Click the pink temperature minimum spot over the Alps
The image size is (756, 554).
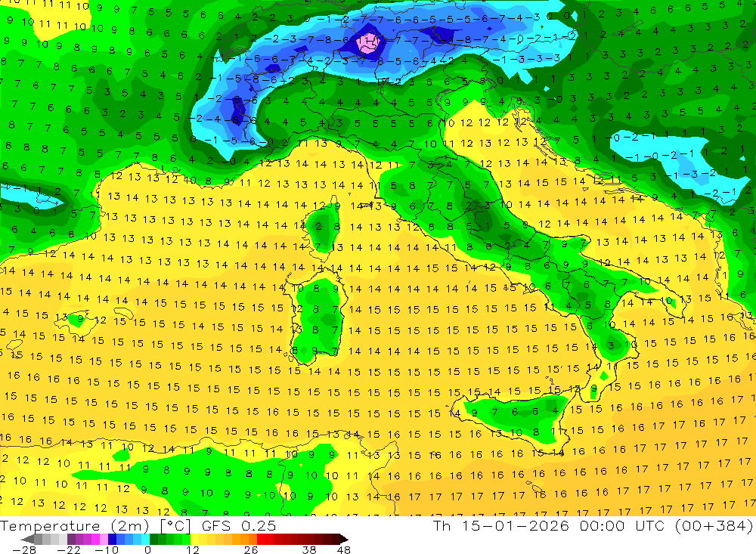coord(367,45)
